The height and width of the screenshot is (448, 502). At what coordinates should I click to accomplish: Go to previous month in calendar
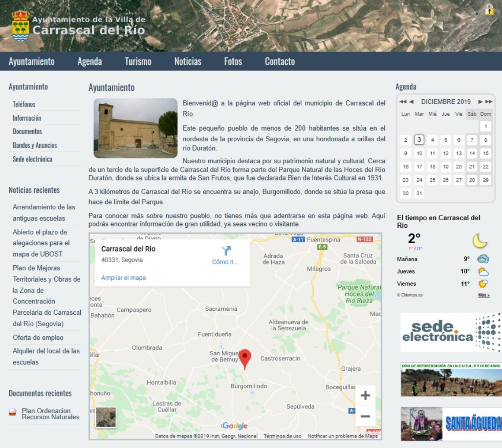(411, 102)
